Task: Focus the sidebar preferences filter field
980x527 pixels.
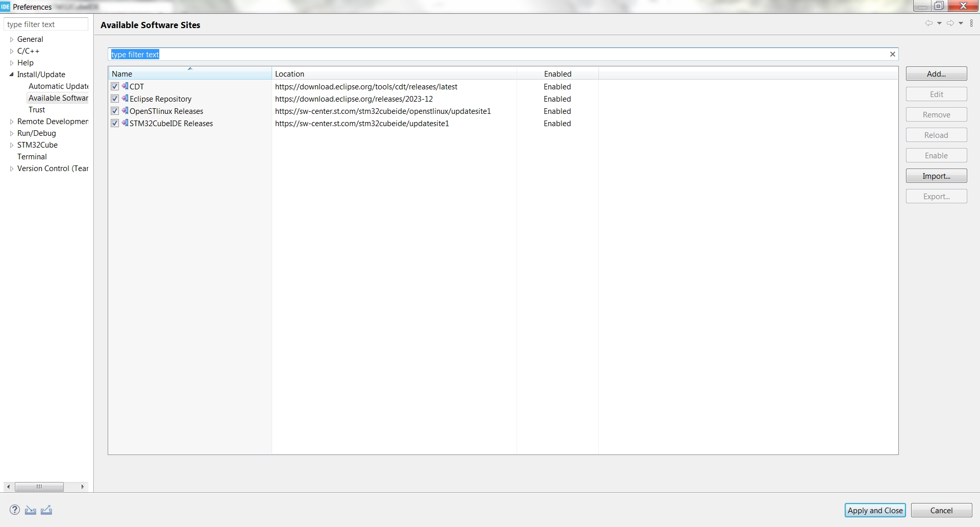Action: [x=46, y=24]
